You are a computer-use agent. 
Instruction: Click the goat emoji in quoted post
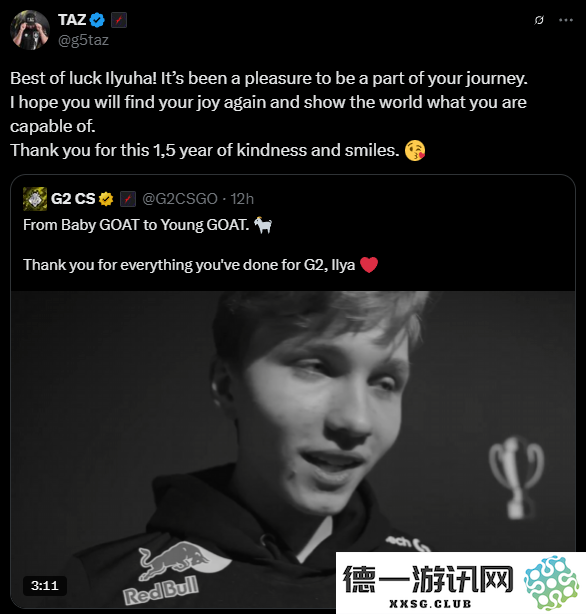click(263, 225)
